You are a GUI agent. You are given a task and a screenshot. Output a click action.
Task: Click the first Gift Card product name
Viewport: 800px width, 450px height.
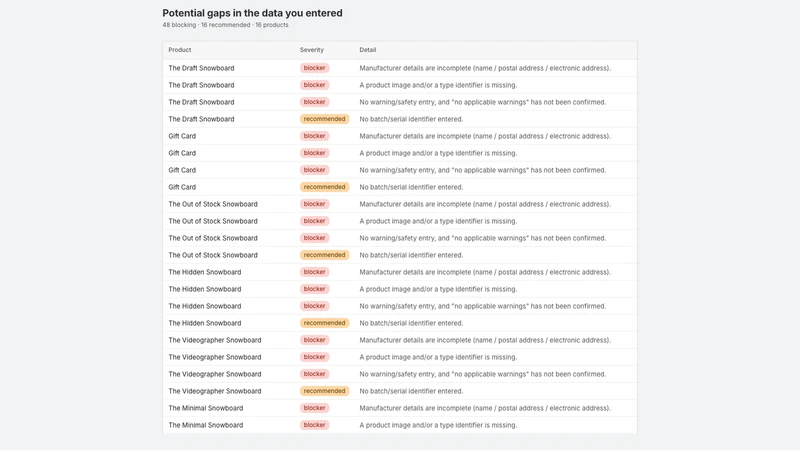click(x=182, y=136)
